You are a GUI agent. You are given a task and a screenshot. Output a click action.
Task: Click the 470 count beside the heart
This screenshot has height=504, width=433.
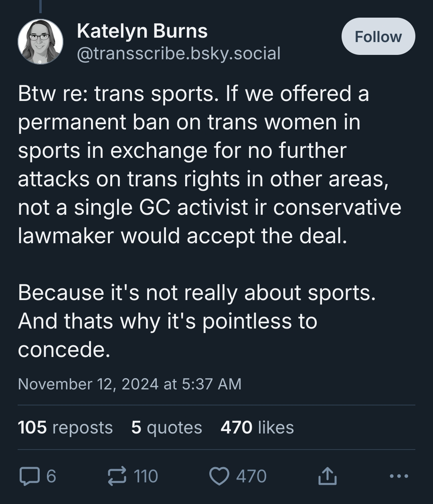point(251,476)
